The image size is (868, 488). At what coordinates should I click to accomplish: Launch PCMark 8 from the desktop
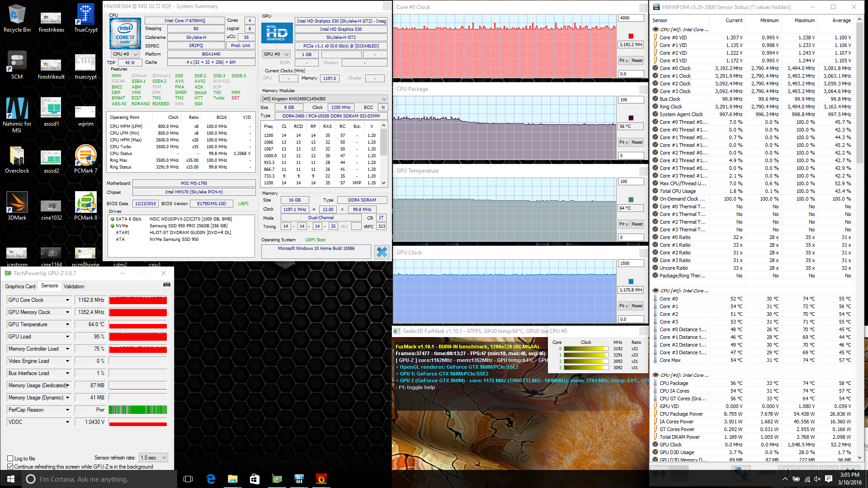[x=85, y=206]
